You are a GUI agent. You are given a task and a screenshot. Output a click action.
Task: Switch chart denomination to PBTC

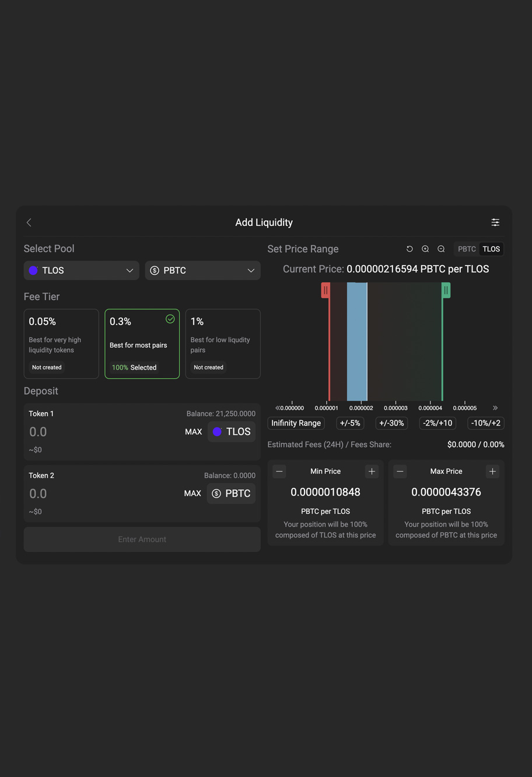pos(466,249)
